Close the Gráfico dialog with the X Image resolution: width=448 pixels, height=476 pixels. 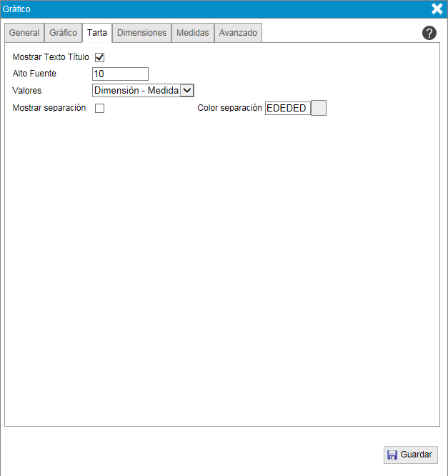click(x=437, y=9)
